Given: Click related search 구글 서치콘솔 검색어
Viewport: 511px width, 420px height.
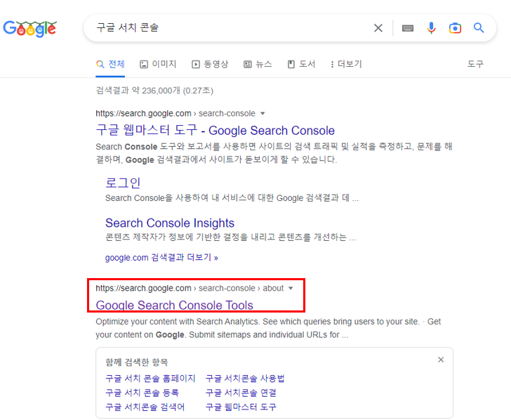Looking at the screenshot, I should [145, 407].
